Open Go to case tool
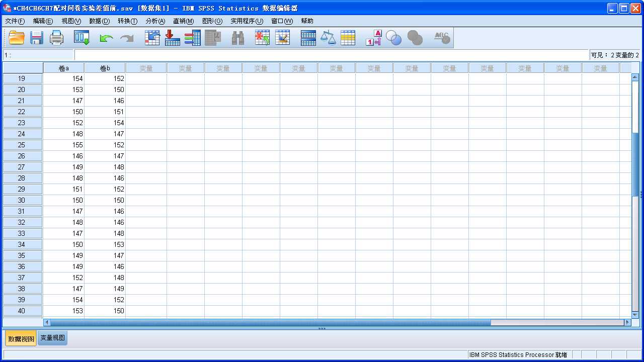Image resolution: width=644 pixels, height=362 pixels. coord(152,38)
